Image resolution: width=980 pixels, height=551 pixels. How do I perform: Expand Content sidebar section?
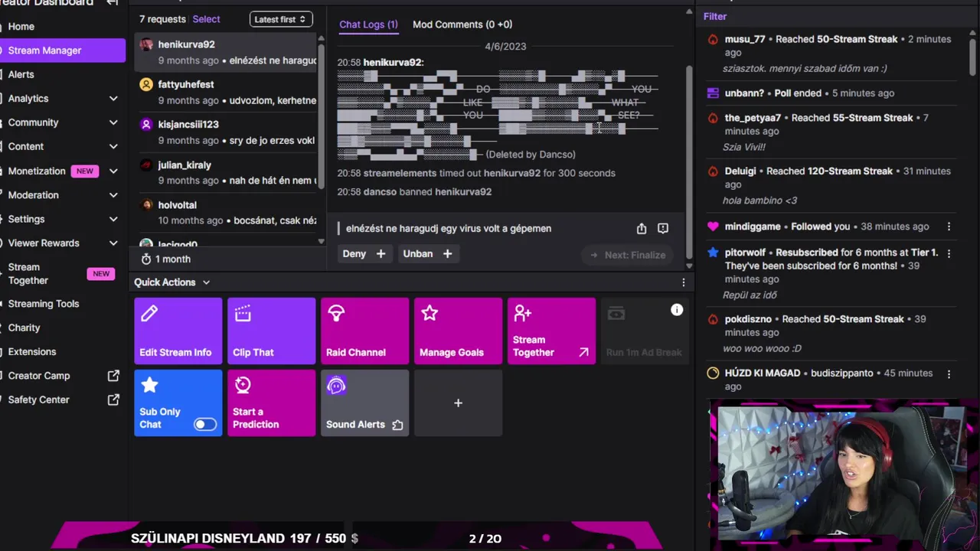click(x=113, y=146)
